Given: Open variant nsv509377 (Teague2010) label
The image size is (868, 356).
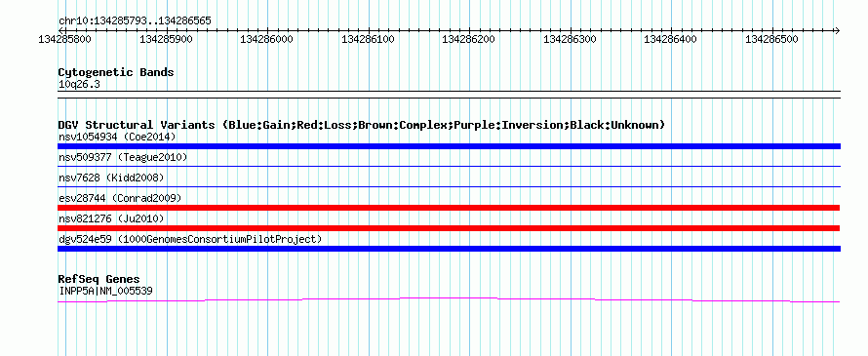Looking at the screenshot, I should point(123,158).
